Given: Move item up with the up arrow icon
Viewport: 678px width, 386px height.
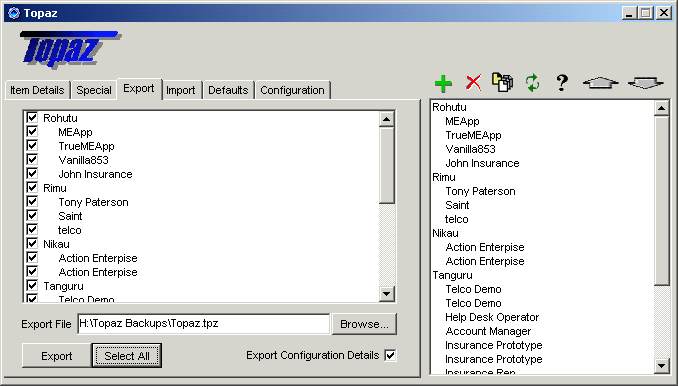Looking at the screenshot, I should pyautogui.click(x=601, y=82).
